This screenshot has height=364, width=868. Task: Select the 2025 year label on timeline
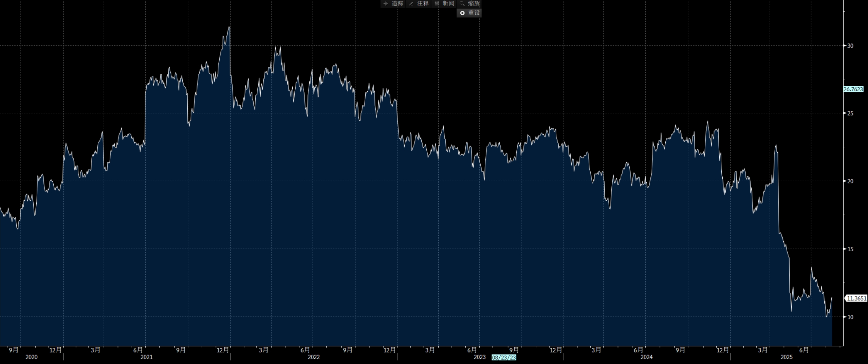(787, 357)
